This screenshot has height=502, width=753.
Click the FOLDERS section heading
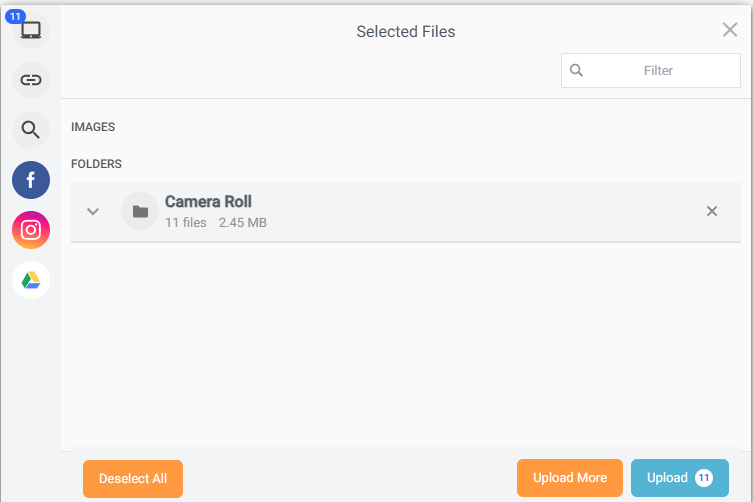96,164
